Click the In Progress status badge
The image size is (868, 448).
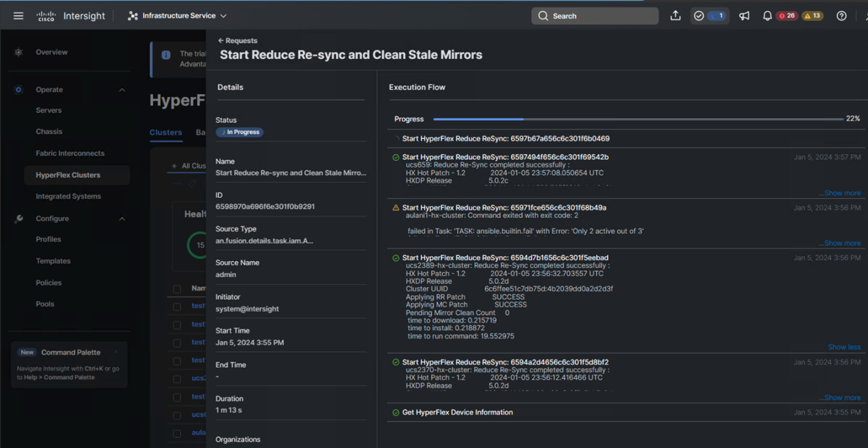click(x=240, y=132)
